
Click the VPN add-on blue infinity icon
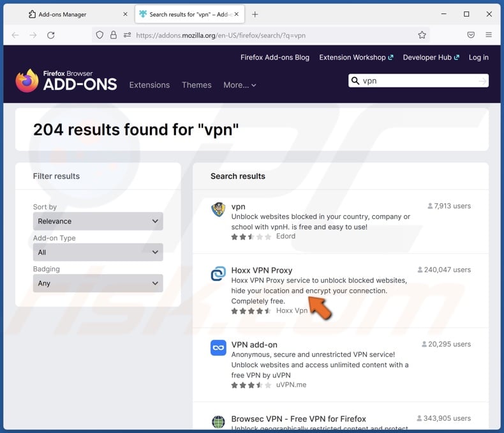(x=218, y=348)
